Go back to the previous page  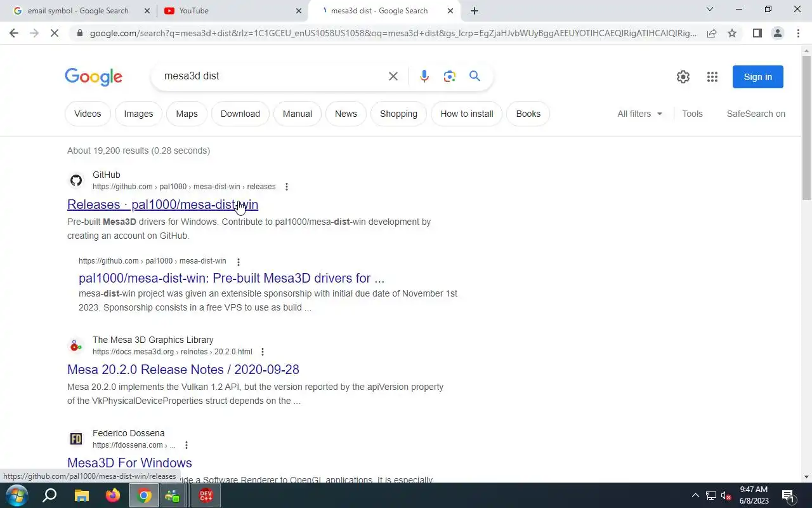14,33
